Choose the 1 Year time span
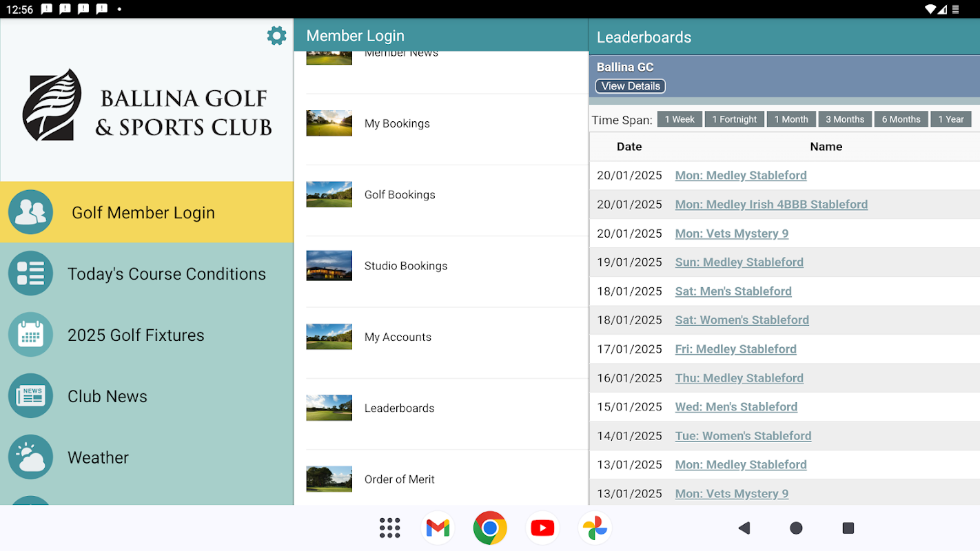Viewport: 980px width, 551px height. coord(950,119)
